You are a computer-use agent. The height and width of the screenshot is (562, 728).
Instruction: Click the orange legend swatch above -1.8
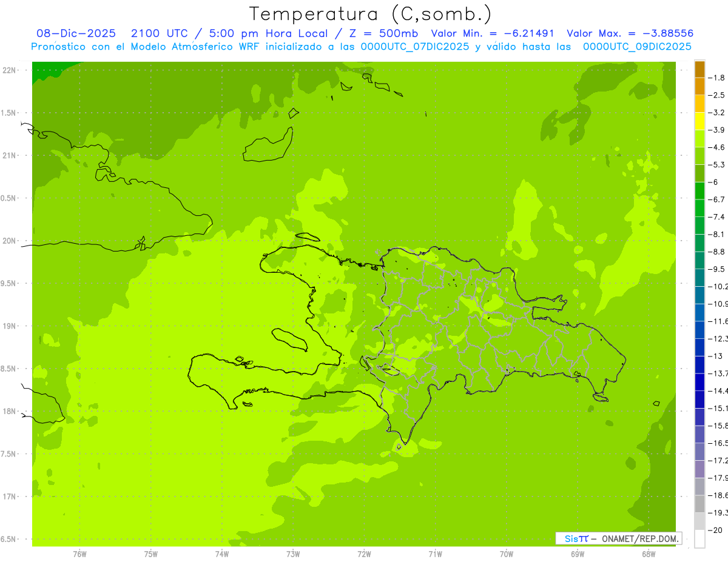pyautogui.click(x=699, y=69)
